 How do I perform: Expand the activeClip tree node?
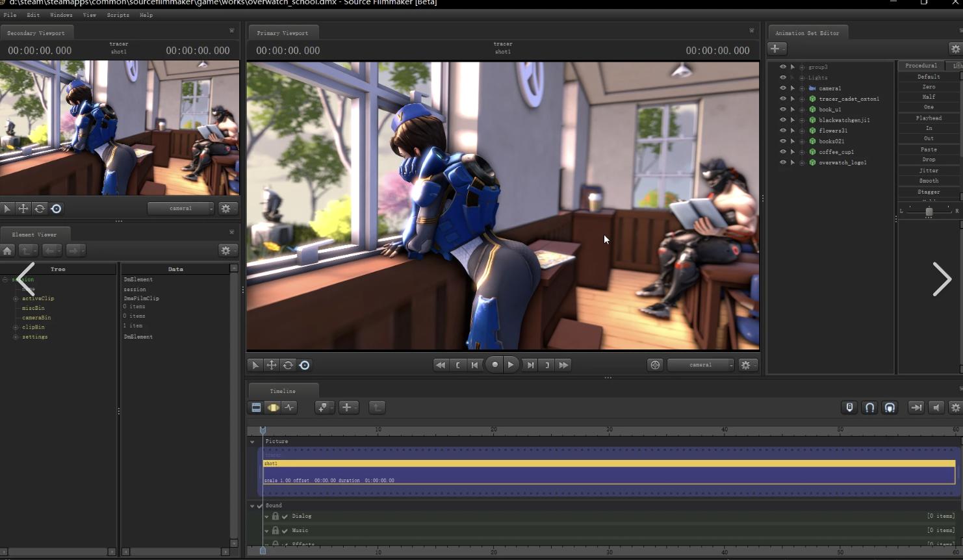[x=16, y=299]
